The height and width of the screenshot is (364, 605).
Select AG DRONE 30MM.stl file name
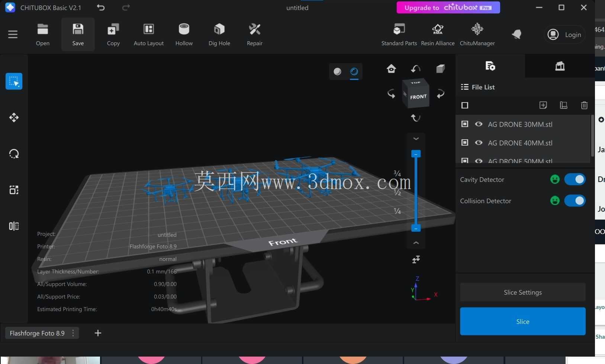[x=520, y=124]
